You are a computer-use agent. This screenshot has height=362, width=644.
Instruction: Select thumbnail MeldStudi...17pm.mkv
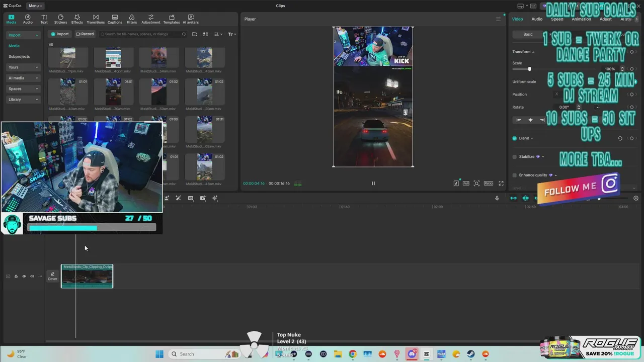[68, 57]
